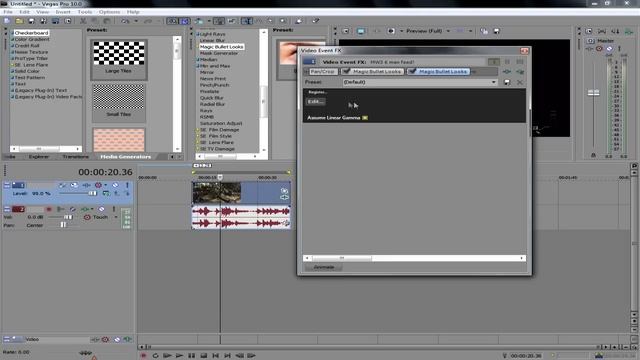Click the Register... link
This screenshot has height=360, width=640.
tap(317, 92)
